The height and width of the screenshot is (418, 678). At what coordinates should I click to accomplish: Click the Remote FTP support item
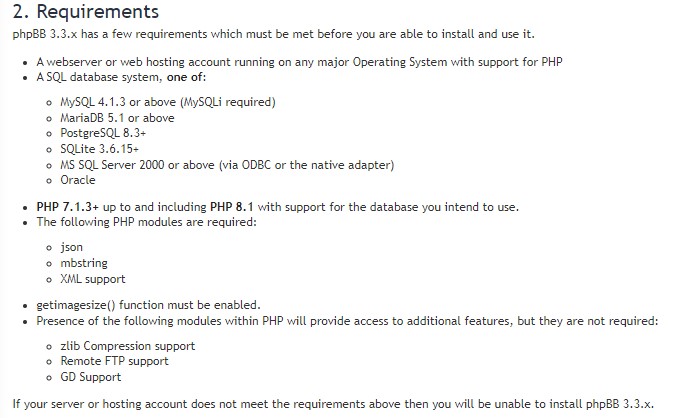click(114, 361)
